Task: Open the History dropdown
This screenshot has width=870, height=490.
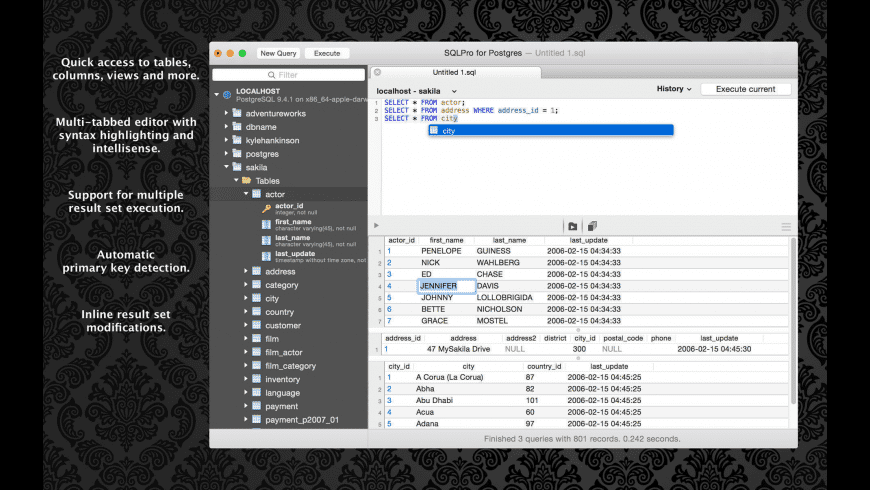Action: [x=674, y=89]
